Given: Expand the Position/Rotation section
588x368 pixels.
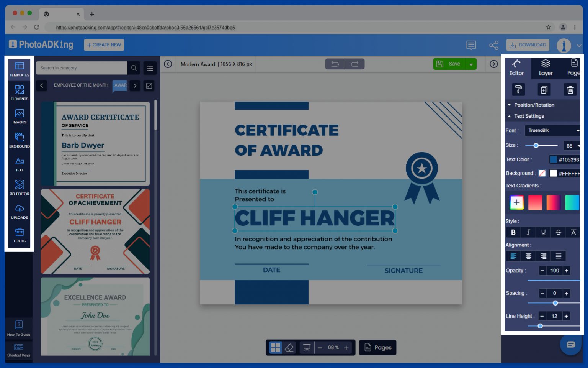Looking at the screenshot, I should coord(532,105).
